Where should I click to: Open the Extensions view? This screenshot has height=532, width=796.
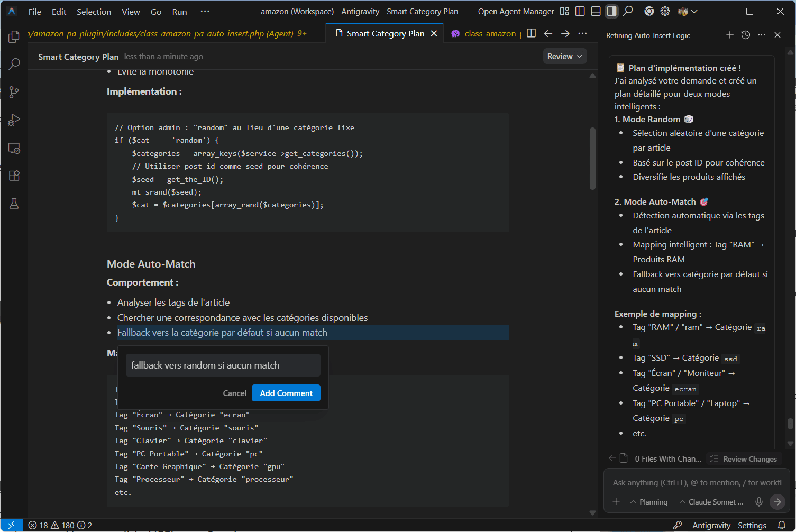(14, 176)
